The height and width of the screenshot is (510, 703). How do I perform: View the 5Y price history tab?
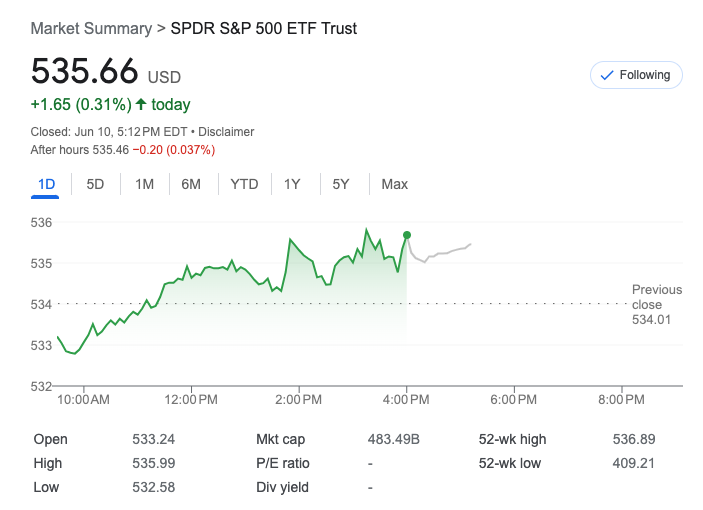click(x=341, y=184)
